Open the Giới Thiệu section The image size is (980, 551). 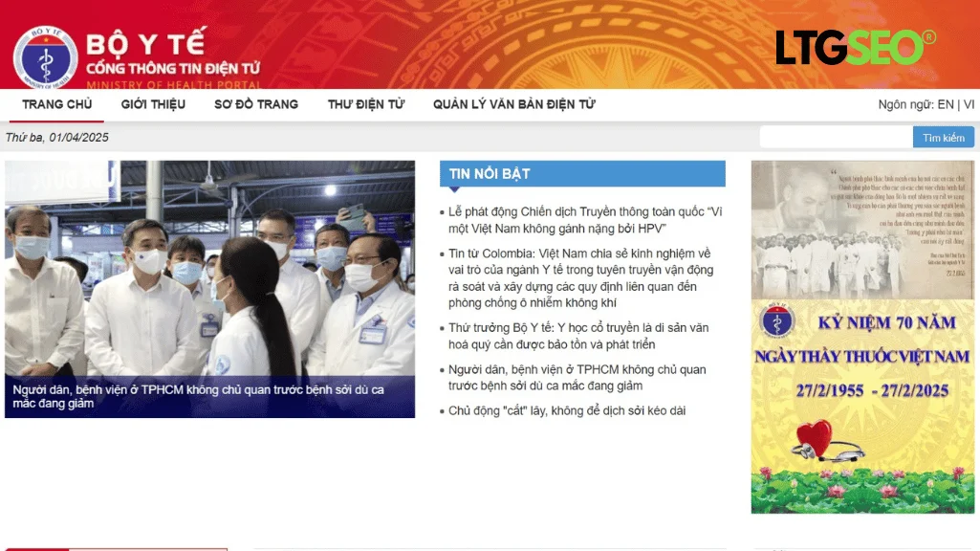[x=153, y=104]
